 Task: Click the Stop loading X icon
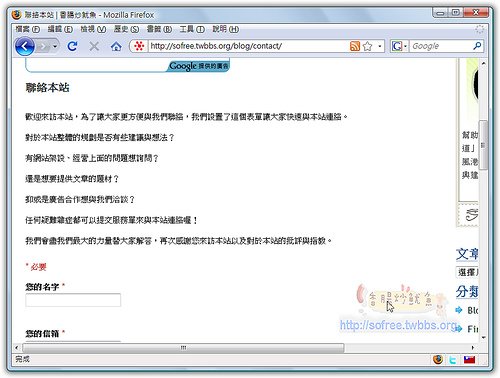tap(94, 46)
